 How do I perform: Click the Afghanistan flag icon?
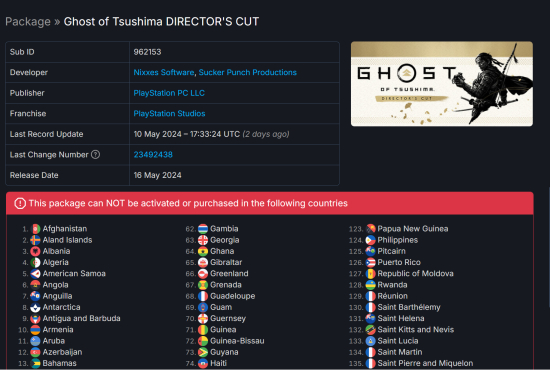pos(35,229)
